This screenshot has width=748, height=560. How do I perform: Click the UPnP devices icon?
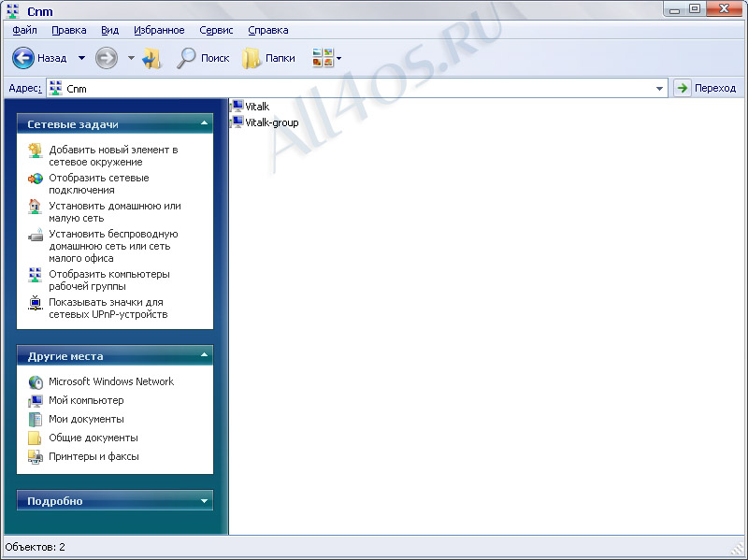click(35, 304)
